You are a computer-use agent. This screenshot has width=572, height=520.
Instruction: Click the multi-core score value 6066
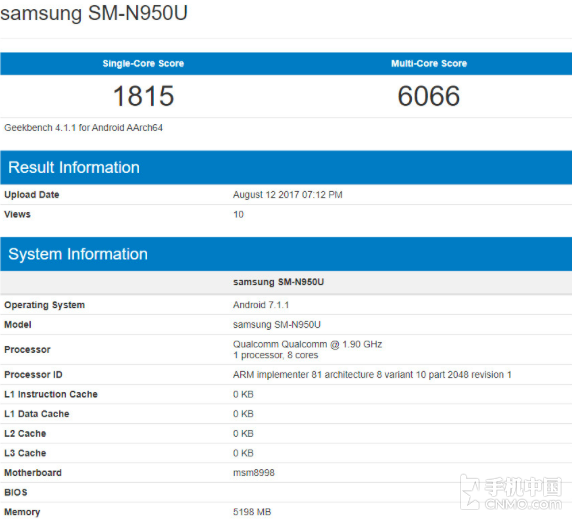point(429,96)
